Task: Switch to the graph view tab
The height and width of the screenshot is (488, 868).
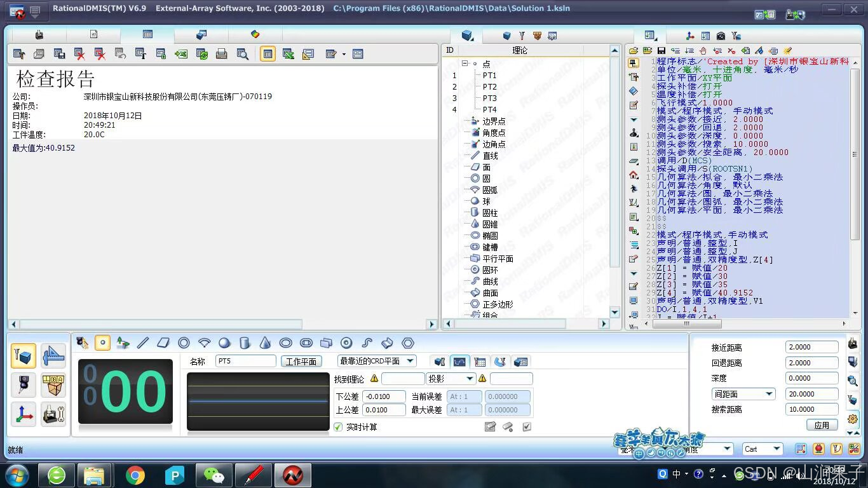Action: [x=460, y=361]
